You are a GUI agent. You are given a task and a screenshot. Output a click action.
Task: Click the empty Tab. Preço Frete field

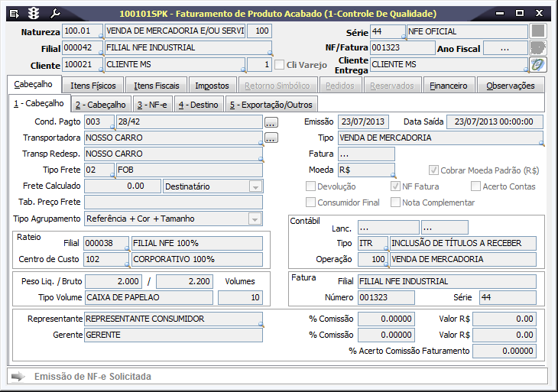[174, 202]
